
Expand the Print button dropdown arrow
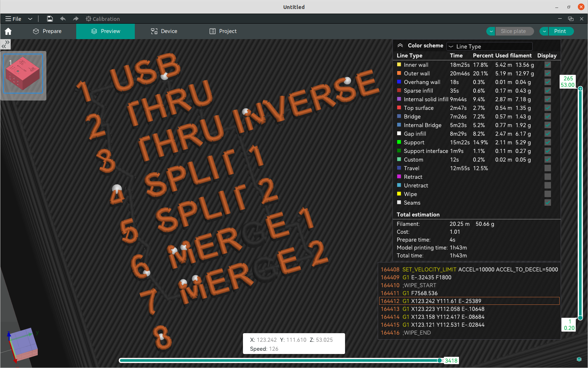[x=544, y=31]
